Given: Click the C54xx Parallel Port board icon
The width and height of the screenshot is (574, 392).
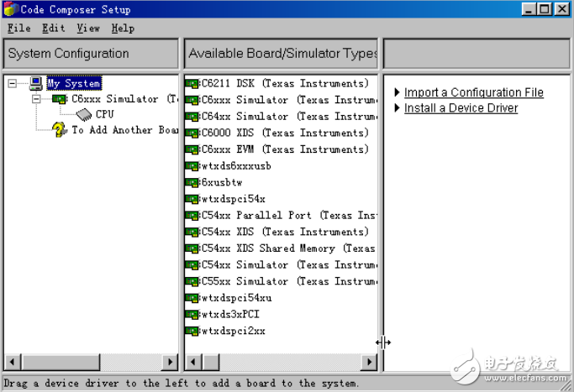Looking at the screenshot, I should click(192, 216).
